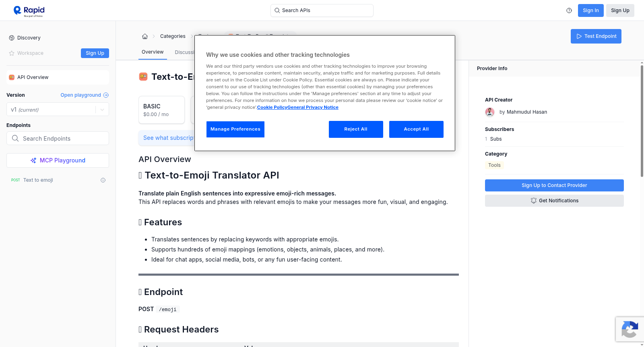Click Get Notifications button
This screenshot has width=644, height=347.
[554, 201]
